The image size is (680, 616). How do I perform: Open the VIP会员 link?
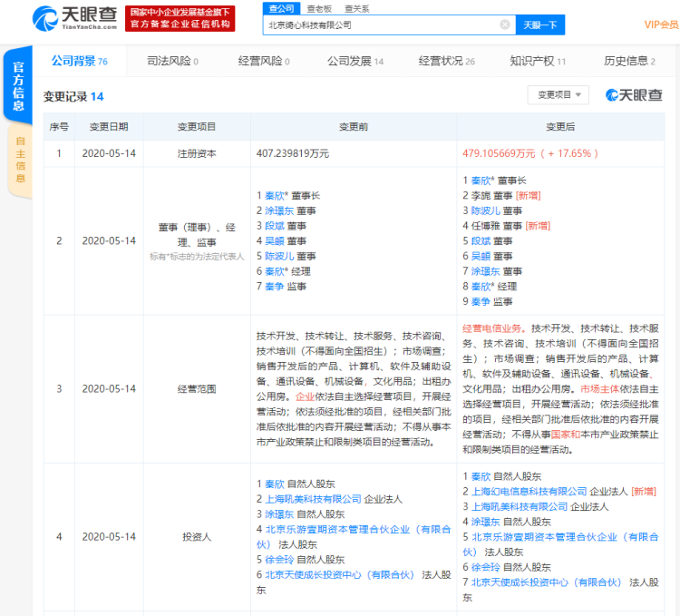[x=661, y=24]
